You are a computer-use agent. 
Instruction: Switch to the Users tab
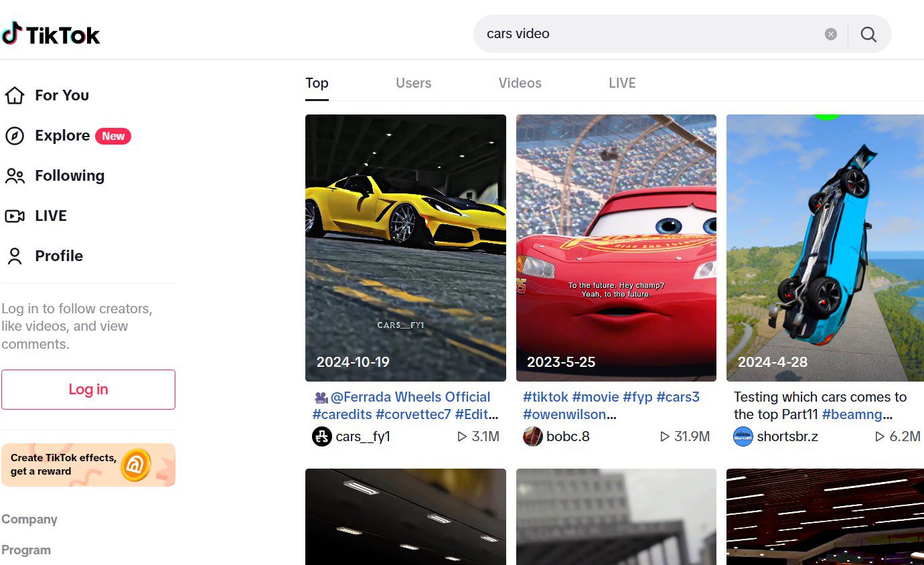[x=413, y=83]
